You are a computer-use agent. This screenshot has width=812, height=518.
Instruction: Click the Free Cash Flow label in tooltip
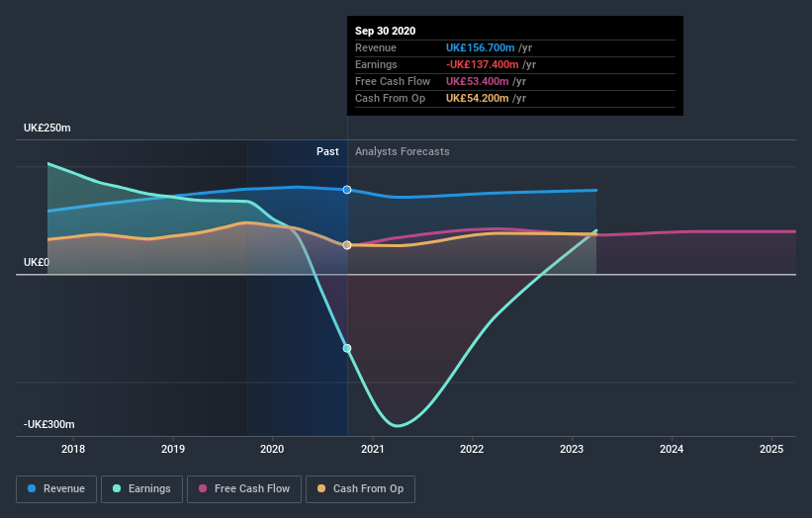(x=393, y=81)
